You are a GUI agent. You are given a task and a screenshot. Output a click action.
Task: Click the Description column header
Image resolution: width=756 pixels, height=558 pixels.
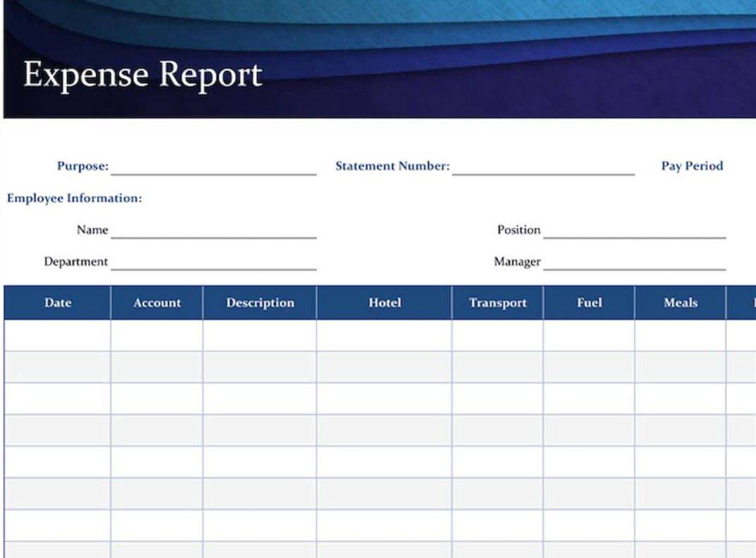(260, 303)
